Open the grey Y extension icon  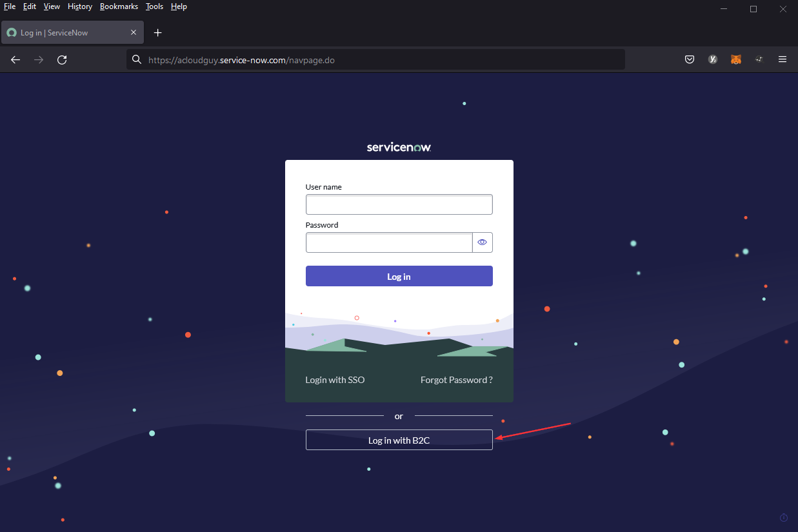[x=712, y=59]
